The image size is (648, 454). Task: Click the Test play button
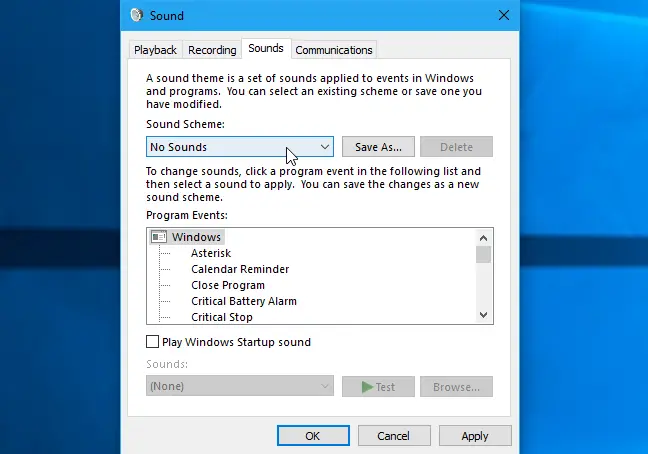pos(378,387)
